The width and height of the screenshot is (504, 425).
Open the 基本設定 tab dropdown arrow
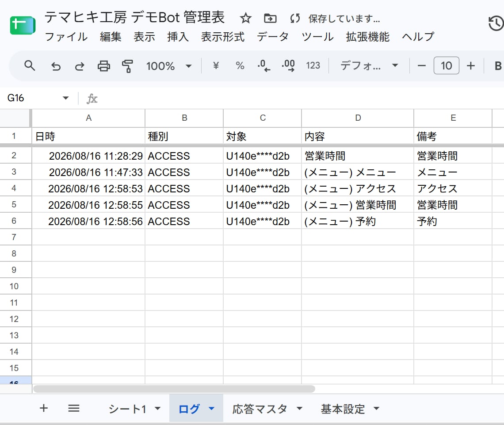click(x=376, y=409)
